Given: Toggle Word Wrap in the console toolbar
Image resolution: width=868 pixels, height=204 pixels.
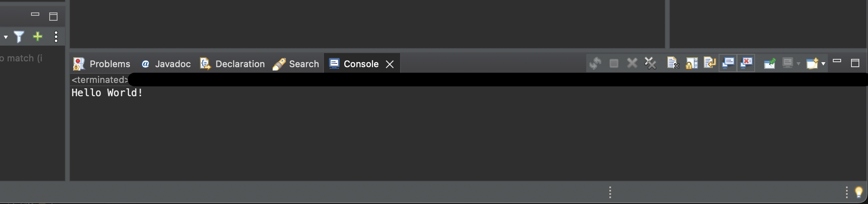Looking at the screenshot, I should pos(710,63).
